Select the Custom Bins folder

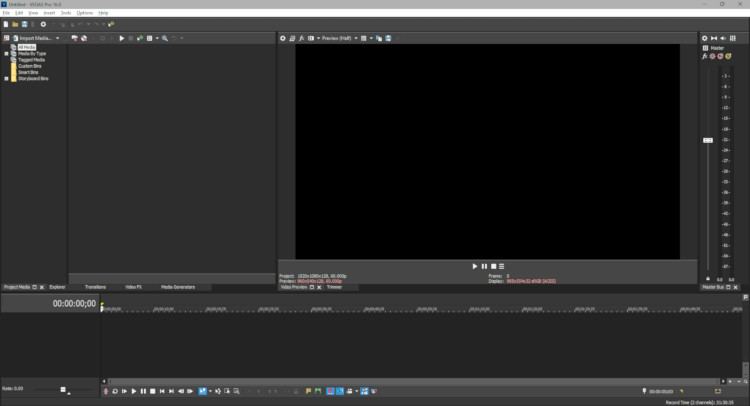(29, 66)
